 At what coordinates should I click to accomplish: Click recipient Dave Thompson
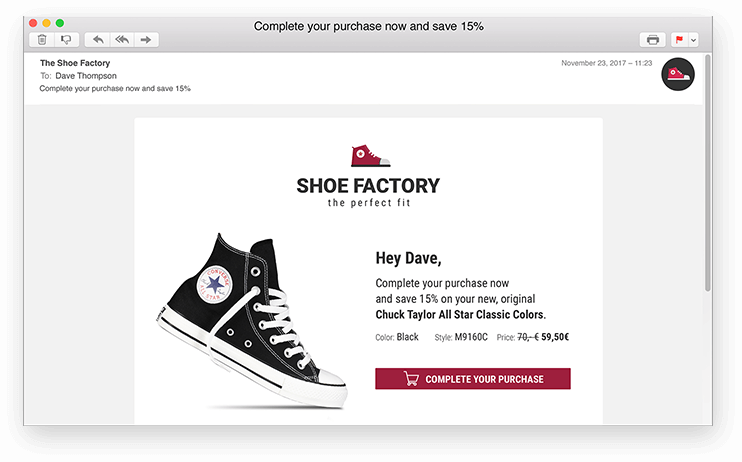pyautogui.click(x=86, y=76)
